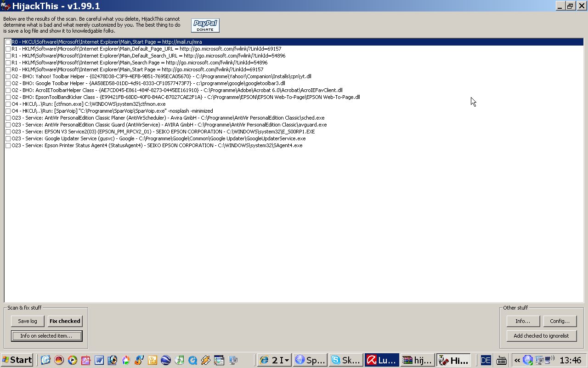
Task: Launch Windows Media Player from quick launch
Action: pos(72,360)
